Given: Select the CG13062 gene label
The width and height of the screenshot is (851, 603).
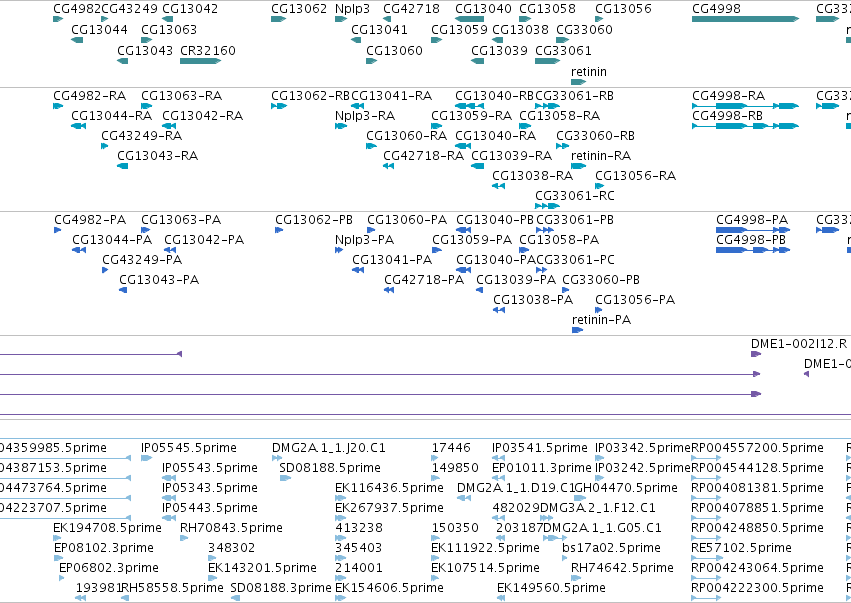Looking at the screenshot, I should click(299, 9).
